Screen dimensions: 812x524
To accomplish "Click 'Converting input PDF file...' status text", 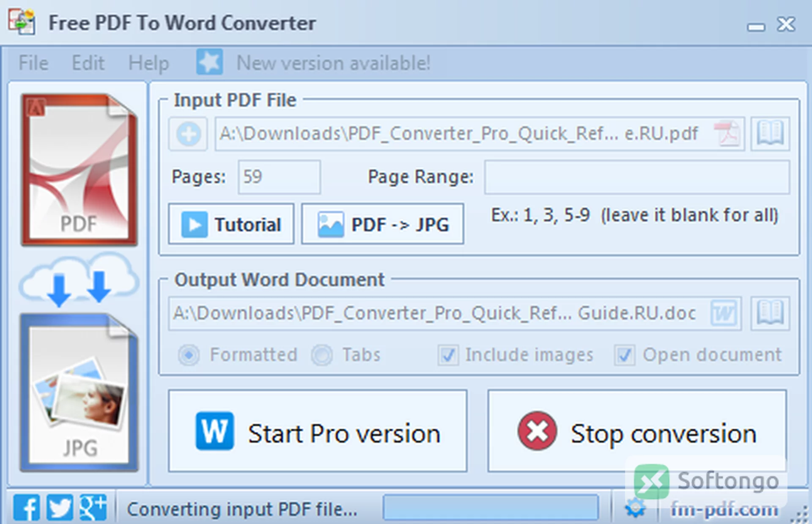I will [242, 509].
